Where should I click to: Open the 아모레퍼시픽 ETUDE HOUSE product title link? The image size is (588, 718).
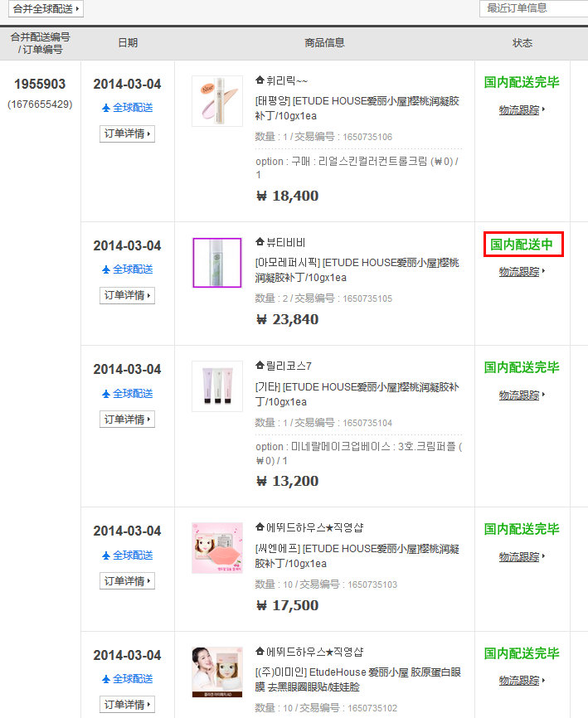click(357, 269)
